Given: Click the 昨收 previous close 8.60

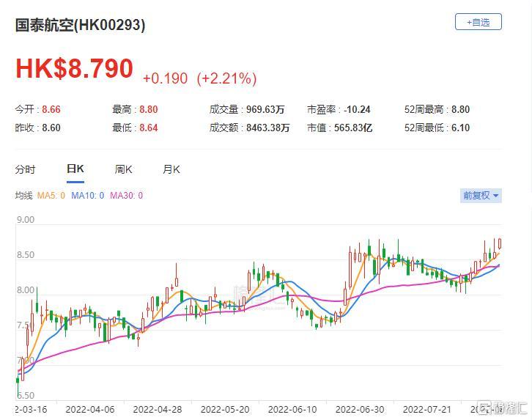Looking at the screenshot, I should click(51, 128).
